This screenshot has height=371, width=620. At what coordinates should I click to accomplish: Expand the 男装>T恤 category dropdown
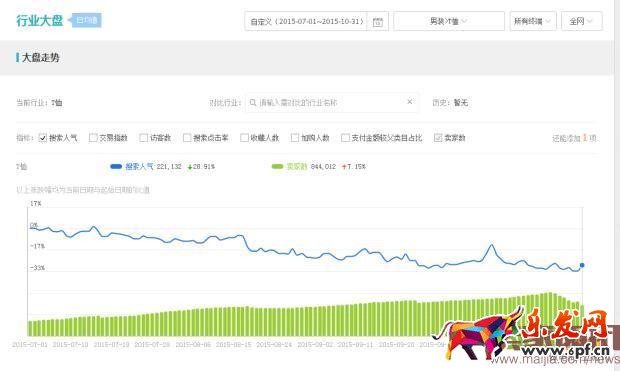pyautogui.click(x=449, y=21)
